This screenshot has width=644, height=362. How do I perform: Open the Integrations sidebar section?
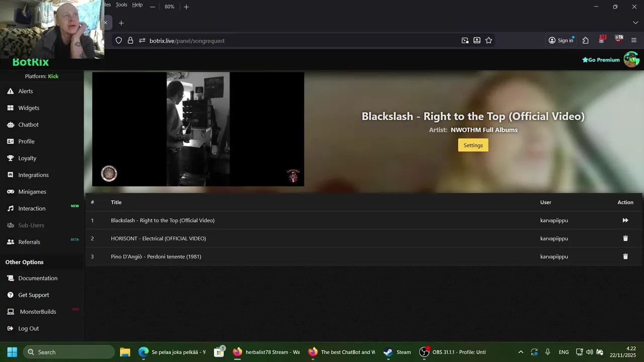pyautogui.click(x=33, y=175)
